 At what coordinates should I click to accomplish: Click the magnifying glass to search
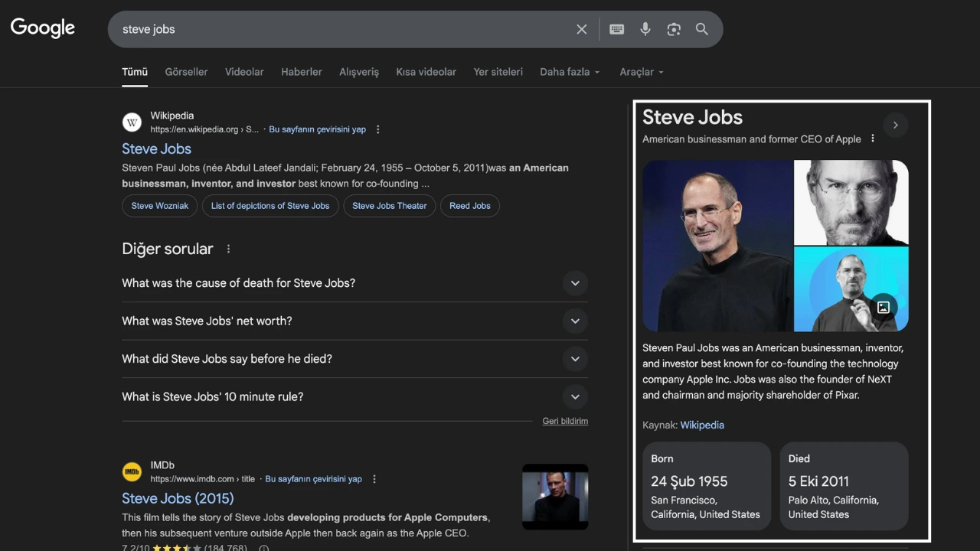coord(701,29)
